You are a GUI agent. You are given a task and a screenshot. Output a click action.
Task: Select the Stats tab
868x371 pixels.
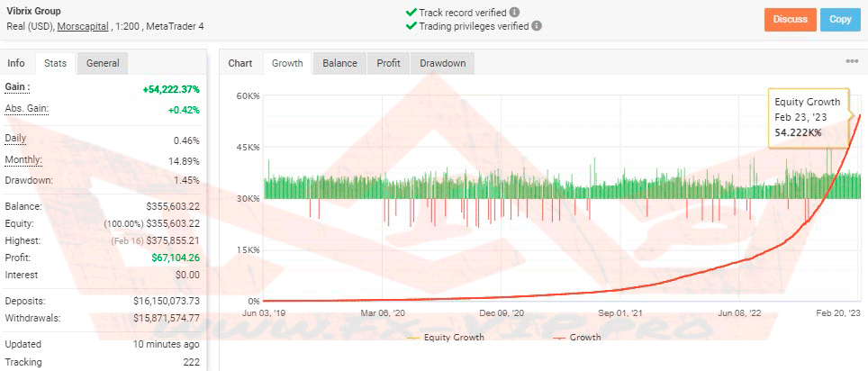[x=55, y=63]
